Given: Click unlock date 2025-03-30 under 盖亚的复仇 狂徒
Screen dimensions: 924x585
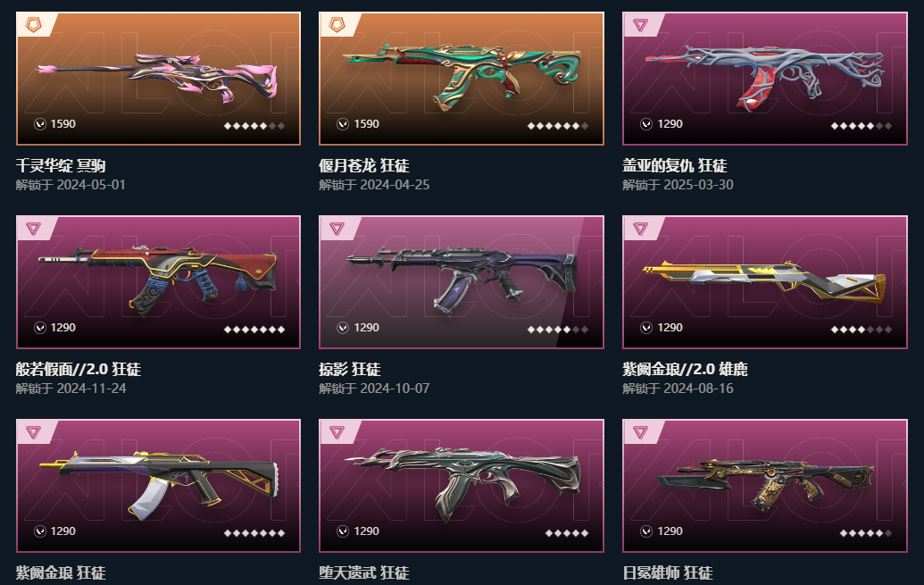Looking at the screenshot, I should pyautogui.click(x=698, y=185).
